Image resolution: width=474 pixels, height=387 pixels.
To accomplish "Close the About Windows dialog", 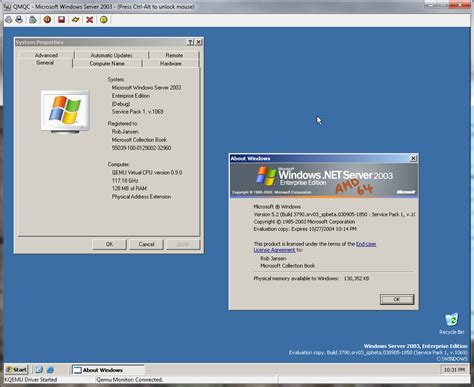I will point(413,158).
